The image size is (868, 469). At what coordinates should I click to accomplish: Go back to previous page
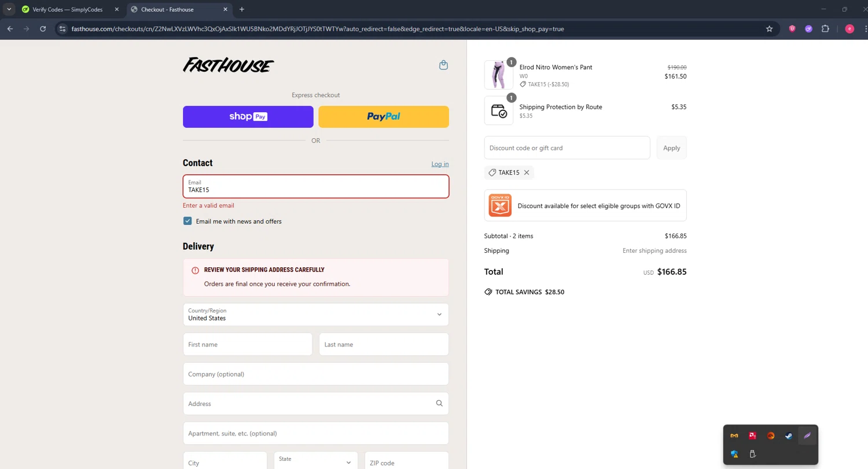click(10, 29)
